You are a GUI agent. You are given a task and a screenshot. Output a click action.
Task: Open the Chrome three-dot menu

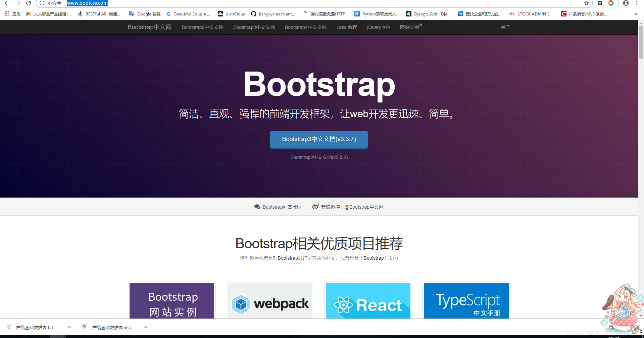(x=637, y=3)
